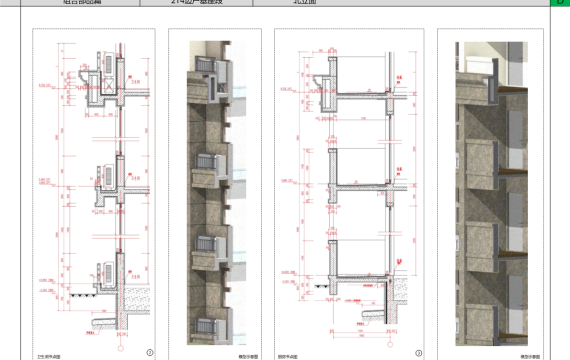Screen dimensions: 570x360
Task: Click circled number 3 detail marker
Action: pyautogui.click(x=418, y=353)
